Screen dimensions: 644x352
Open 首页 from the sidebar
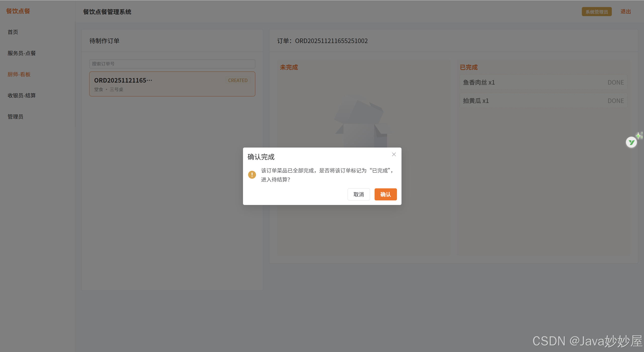click(x=13, y=32)
